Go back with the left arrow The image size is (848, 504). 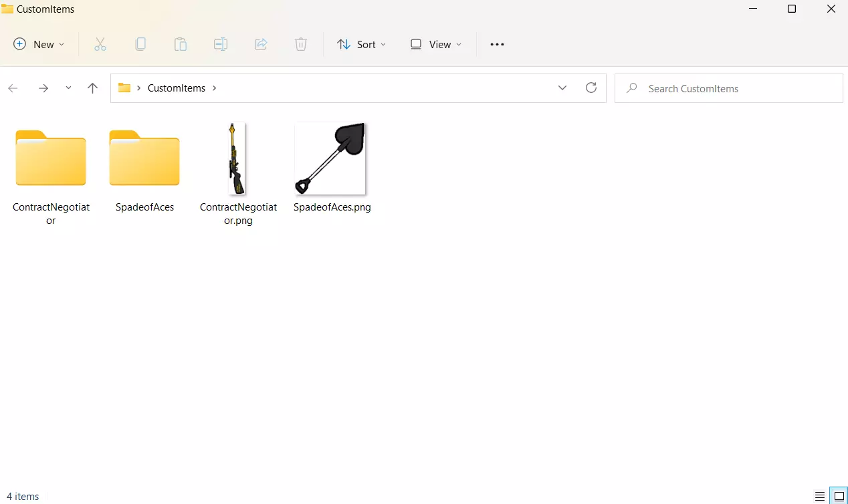[13, 88]
